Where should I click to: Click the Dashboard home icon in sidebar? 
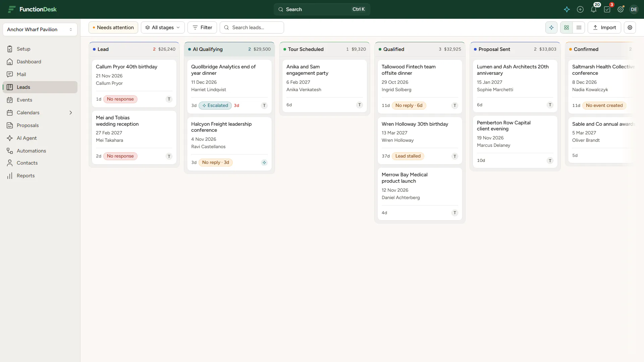(10, 62)
